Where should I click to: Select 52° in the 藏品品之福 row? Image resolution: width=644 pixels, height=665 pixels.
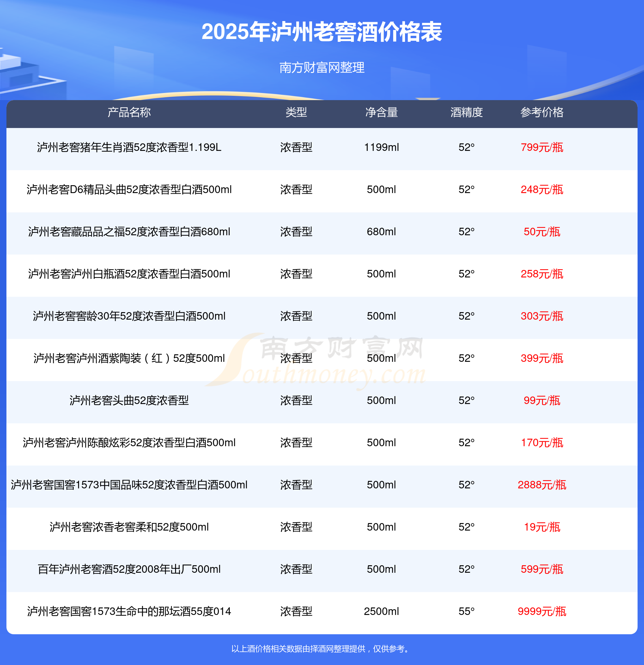point(467,232)
